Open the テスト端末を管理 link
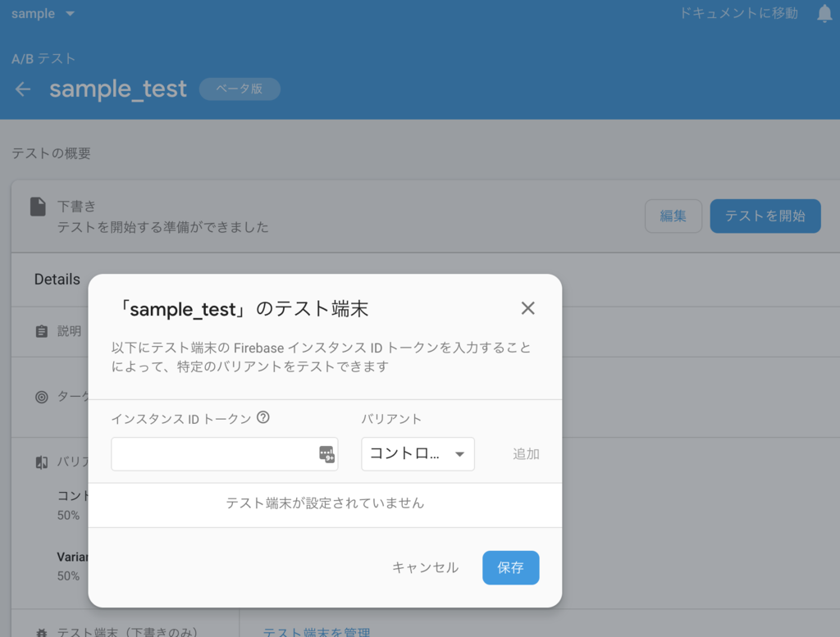 317,631
